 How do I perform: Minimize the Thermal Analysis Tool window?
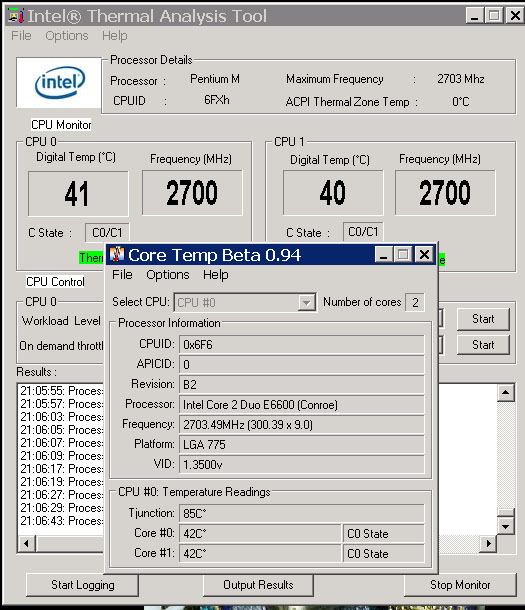tap(474, 16)
